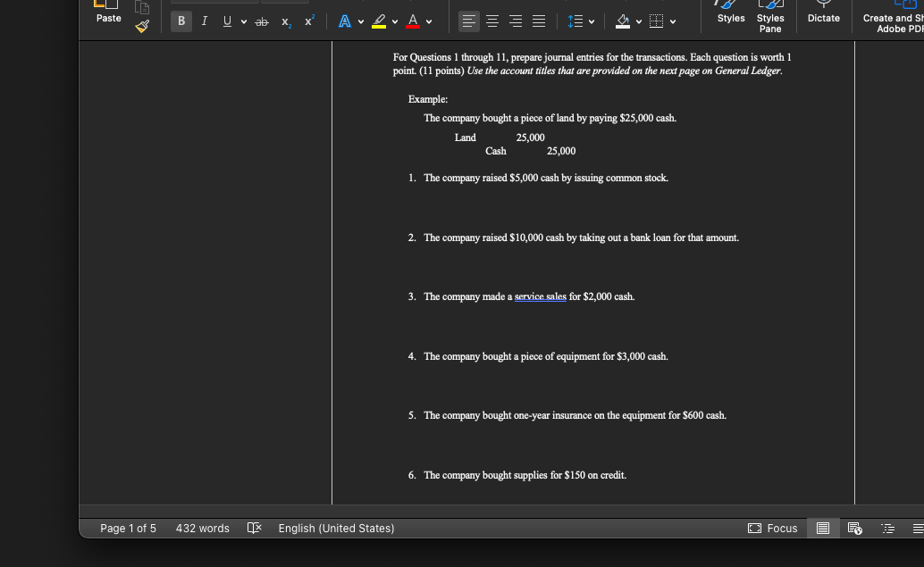Toggle Underline formatting

click(x=228, y=21)
